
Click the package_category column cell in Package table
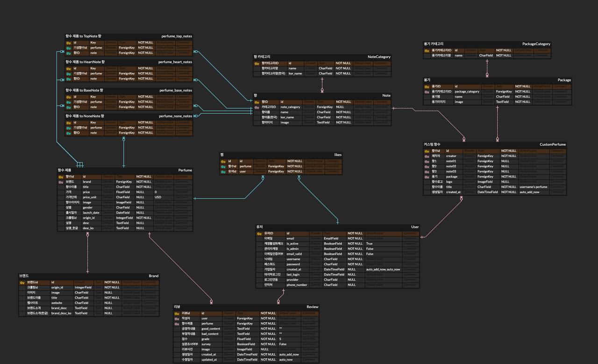(x=468, y=92)
